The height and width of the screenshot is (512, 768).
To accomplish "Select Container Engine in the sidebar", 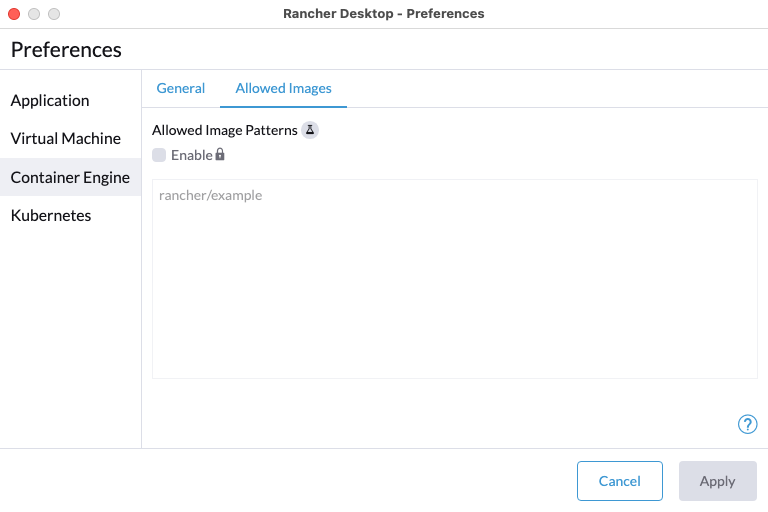I will [x=70, y=177].
